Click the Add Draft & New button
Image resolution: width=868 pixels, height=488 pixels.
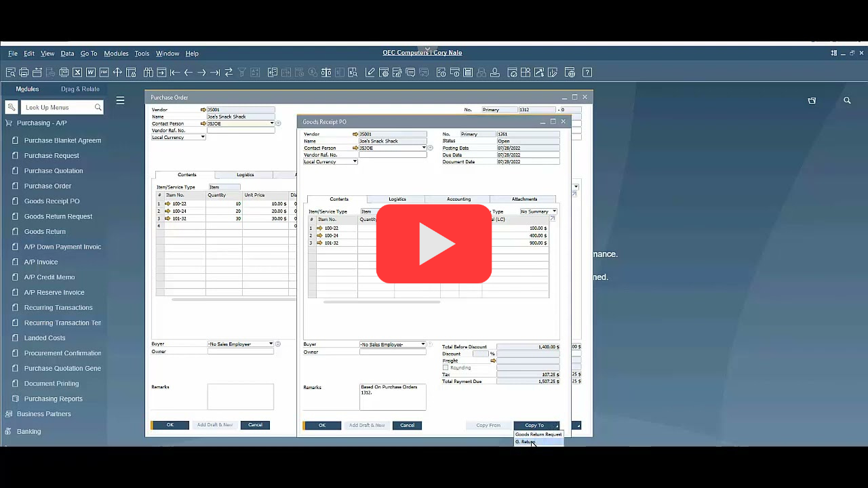pyautogui.click(x=367, y=425)
